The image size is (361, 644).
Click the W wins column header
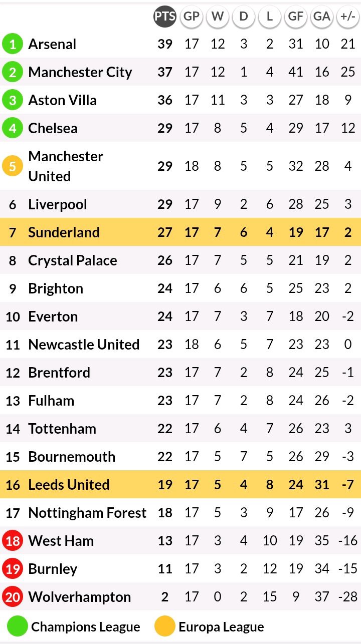tap(217, 17)
